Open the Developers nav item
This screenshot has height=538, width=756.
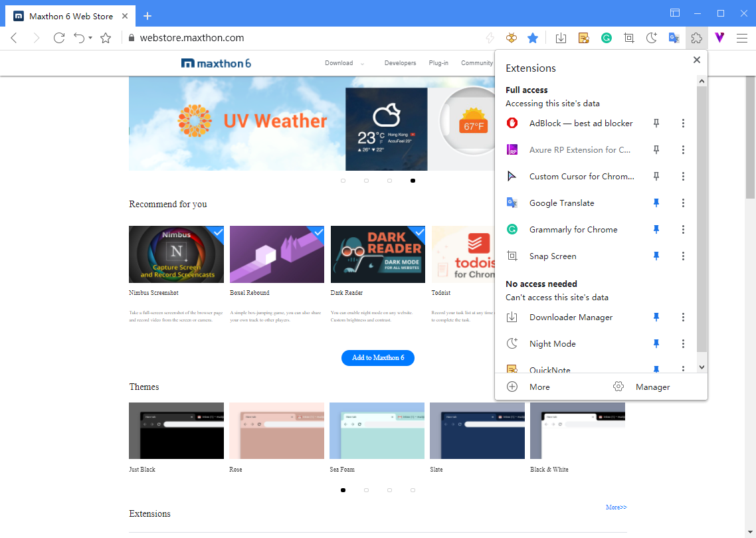pos(400,63)
